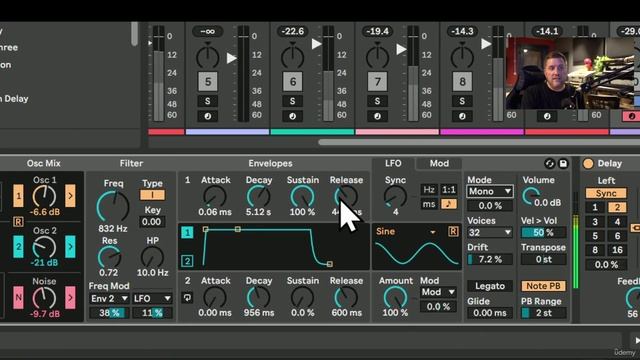Open the LFO Mod source dropdown

tap(438, 292)
